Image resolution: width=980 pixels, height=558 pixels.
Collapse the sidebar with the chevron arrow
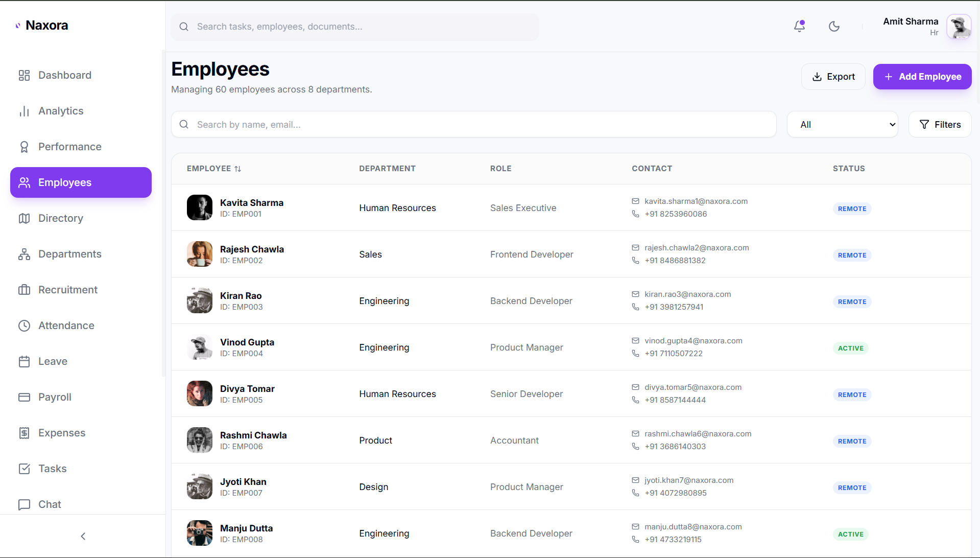pyautogui.click(x=83, y=536)
